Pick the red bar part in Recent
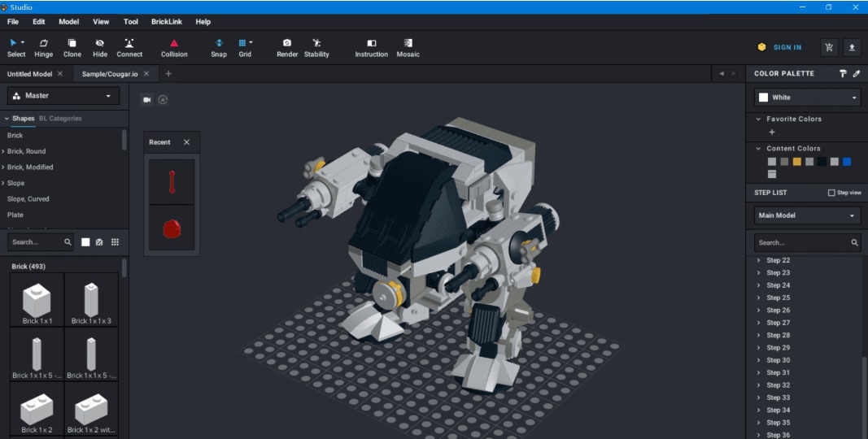The width and height of the screenshot is (868, 439). pyautogui.click(x=172, y=182)
